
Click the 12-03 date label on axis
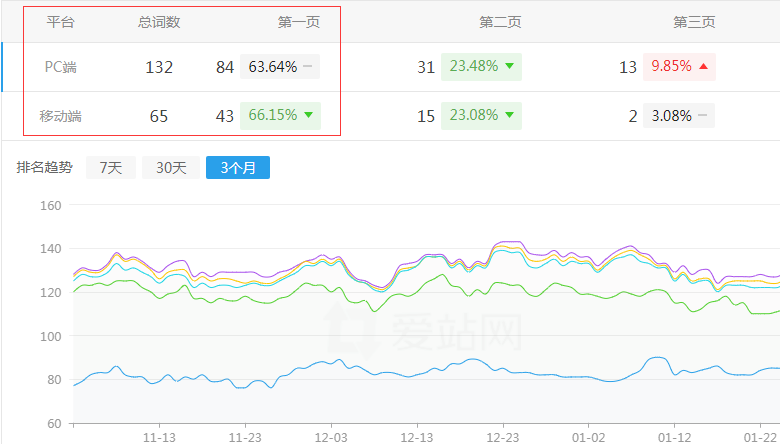click(x=331, y=436)
